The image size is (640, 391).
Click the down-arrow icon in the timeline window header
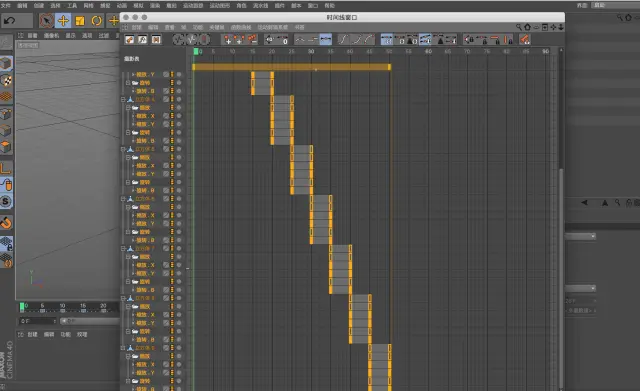(x=561, y=27)
